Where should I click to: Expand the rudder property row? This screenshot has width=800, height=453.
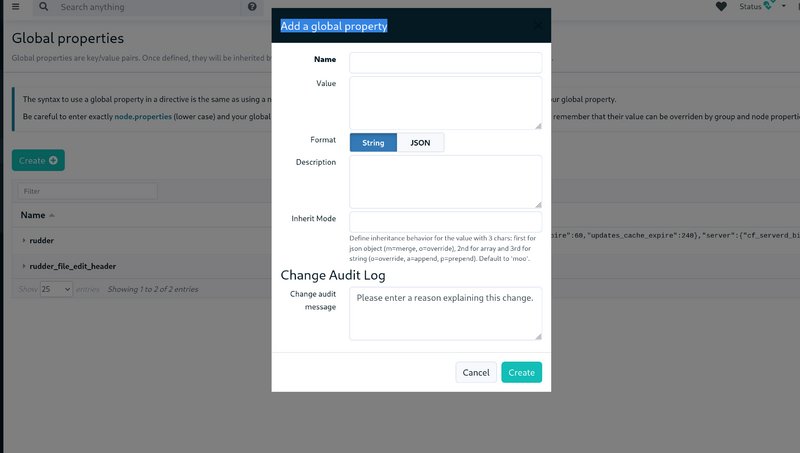coord(24,240)
